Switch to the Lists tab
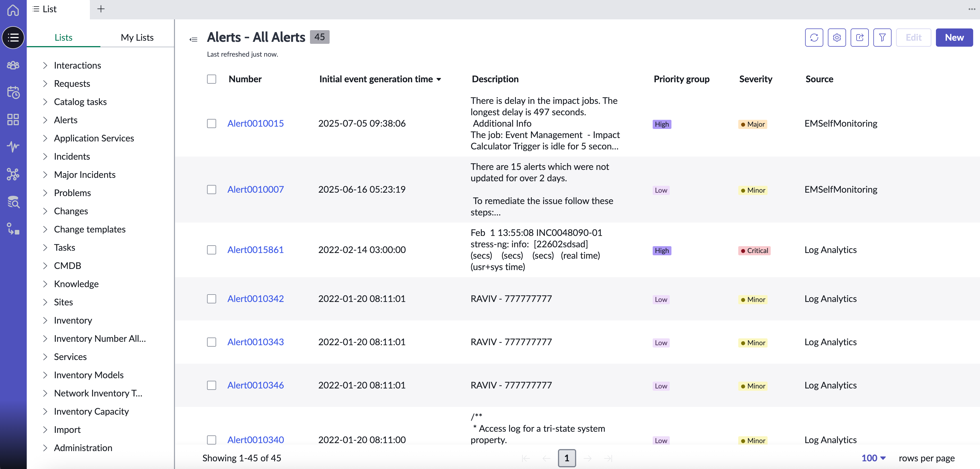Image resolution: width=980 pixels, height=469 pixels. click(x=63, y=37)
